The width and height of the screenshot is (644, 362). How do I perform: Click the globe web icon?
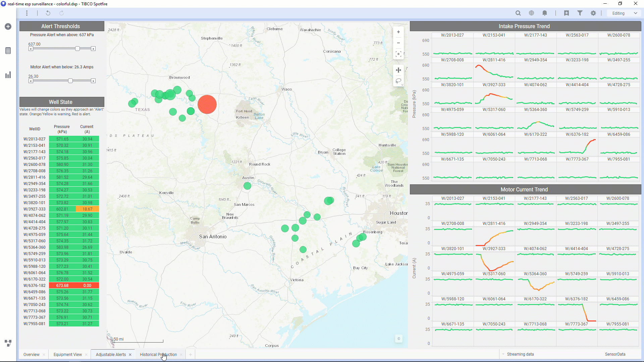[x=531, y=13]
